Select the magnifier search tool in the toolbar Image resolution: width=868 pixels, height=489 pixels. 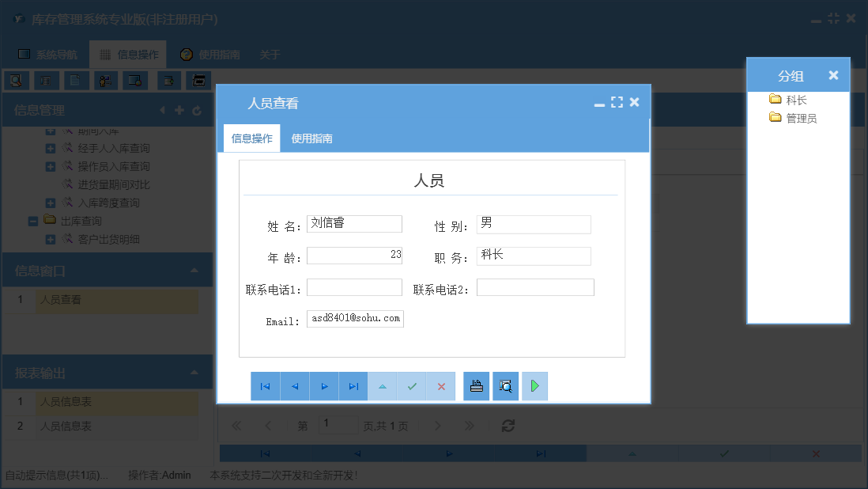tap(15, 80)
